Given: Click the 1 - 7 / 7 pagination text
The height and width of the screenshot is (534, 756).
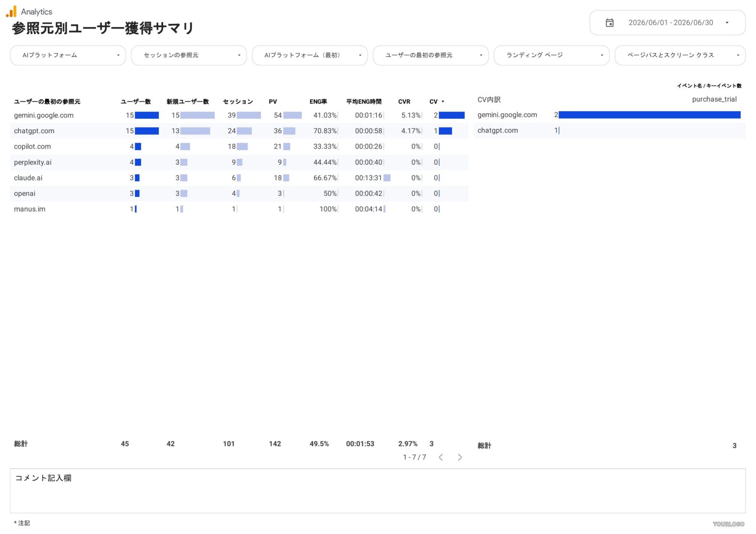Looking at the screenshot, I should [x=415, y=458].
